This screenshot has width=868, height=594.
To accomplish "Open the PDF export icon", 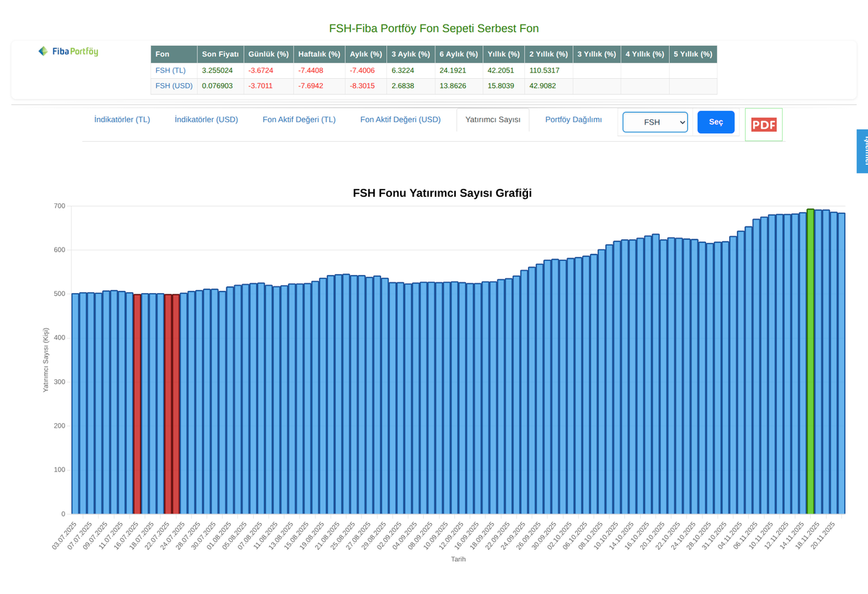I will point(763,124).
